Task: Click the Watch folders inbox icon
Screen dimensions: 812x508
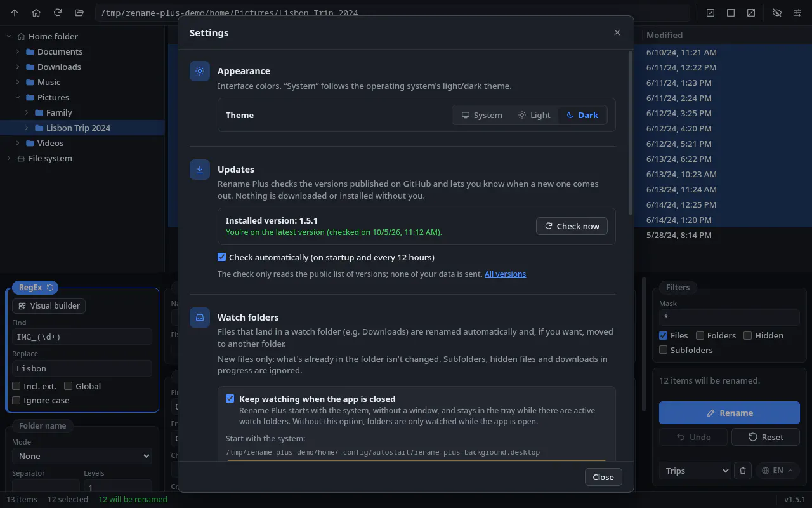Action: [200, 317]
